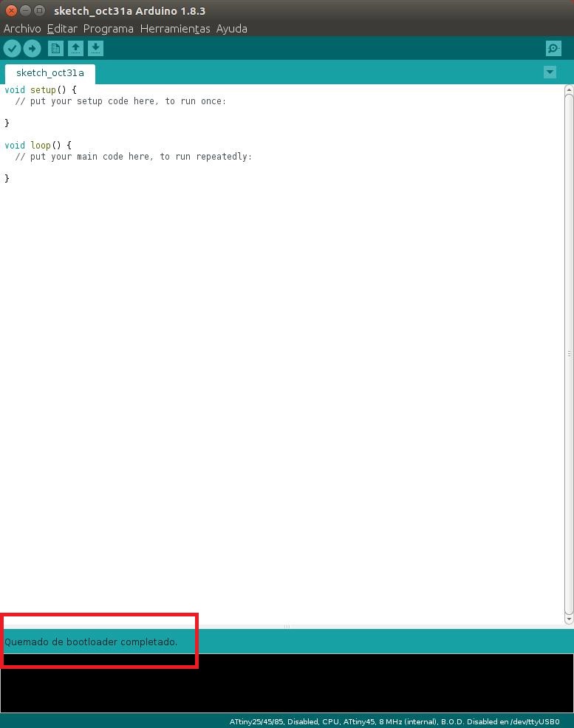Click the 'put your setup code here' comment
The width and height of the screenshot is (574, 728).
point(120,101)
